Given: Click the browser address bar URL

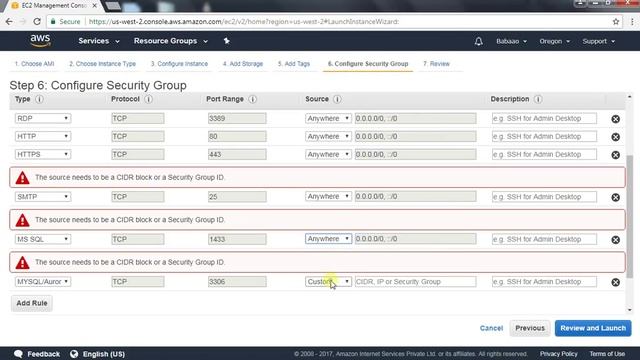Looking at the screenshot, I should (x=244, y=22).
